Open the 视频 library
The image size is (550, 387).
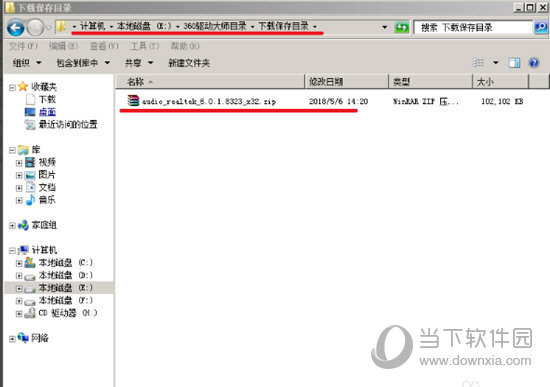[x=47, y=162]
